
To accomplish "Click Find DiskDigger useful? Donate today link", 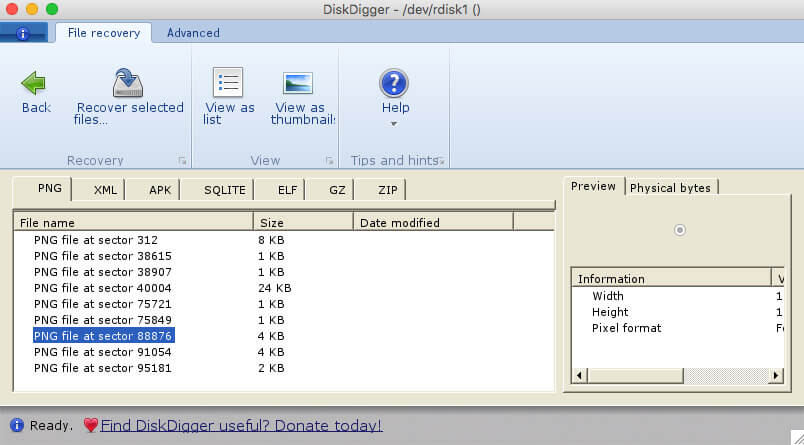I will 241,426.
